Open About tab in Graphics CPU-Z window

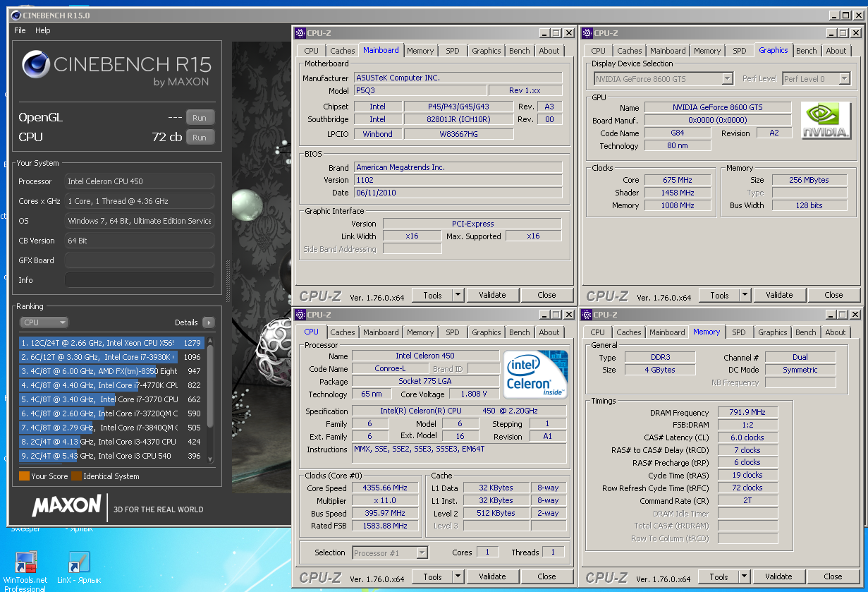click(x=836, y=51)
